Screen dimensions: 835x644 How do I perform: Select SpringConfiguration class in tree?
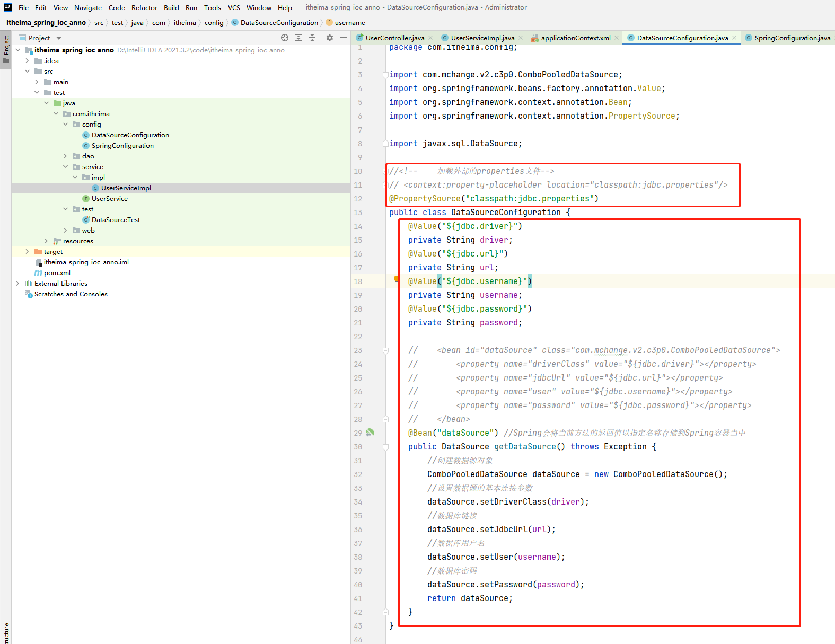click(118, 146)
